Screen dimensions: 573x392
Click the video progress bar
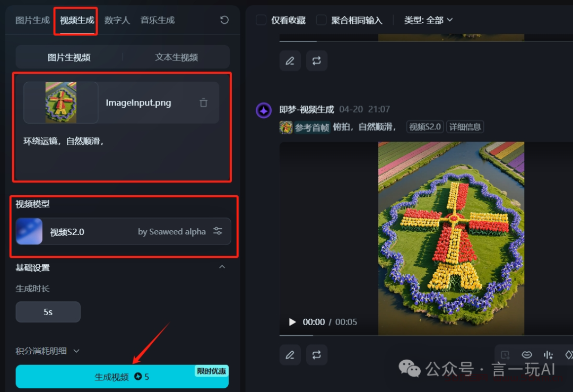(426, 335)
